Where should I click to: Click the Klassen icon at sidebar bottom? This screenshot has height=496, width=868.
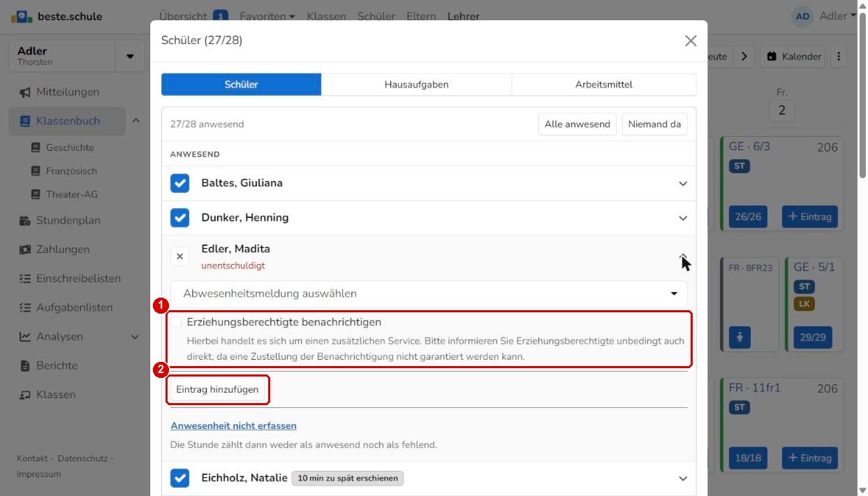(x=25, y=395)
